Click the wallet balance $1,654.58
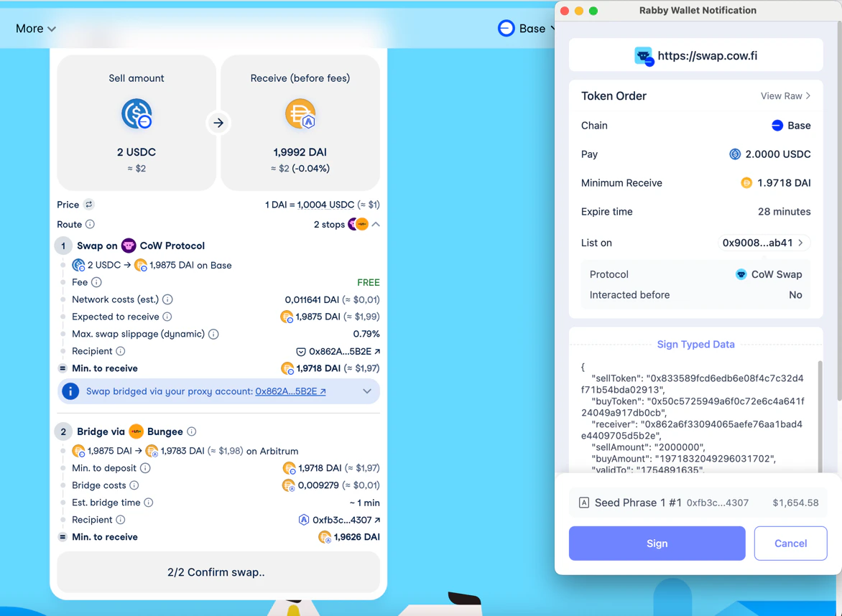Image resolution: width=842 pixels, height=616 pixels. tap(795, 503)
